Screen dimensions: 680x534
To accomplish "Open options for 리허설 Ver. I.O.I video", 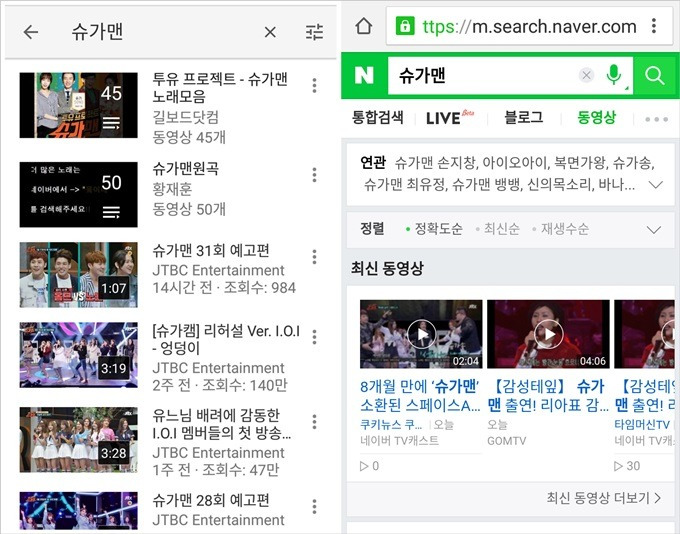I will point(314,337).
